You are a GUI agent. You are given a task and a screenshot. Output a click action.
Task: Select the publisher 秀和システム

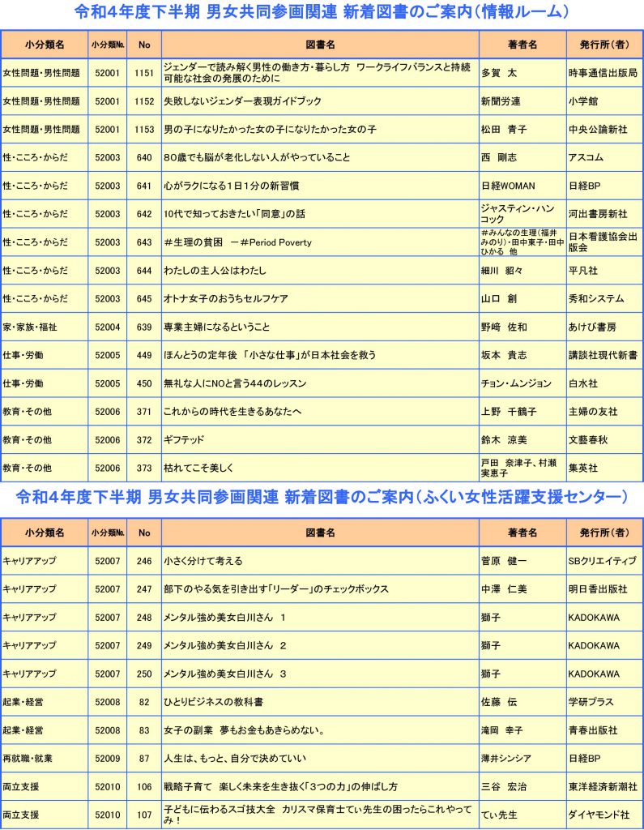pyautogui.click(x=596, y=298)
